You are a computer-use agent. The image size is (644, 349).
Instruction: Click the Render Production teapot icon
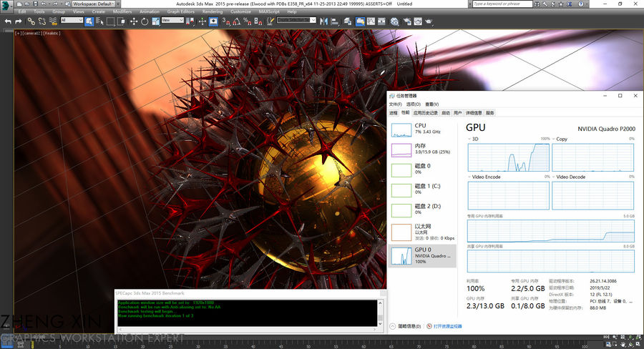(x=429, y=21)
